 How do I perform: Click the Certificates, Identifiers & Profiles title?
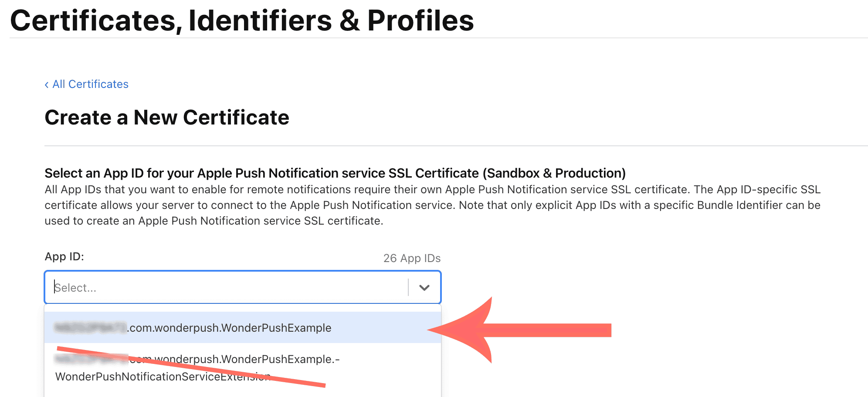point(242,20)
